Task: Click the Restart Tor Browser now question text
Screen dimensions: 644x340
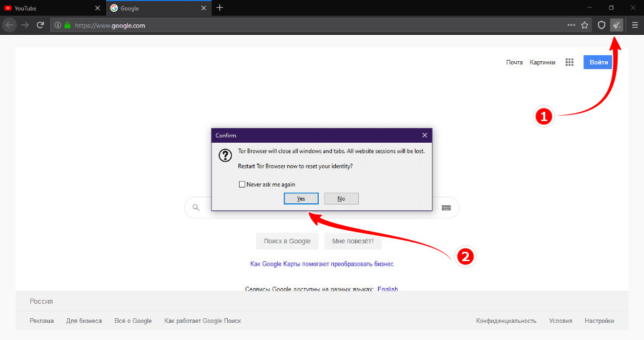Action: [295, 166]
